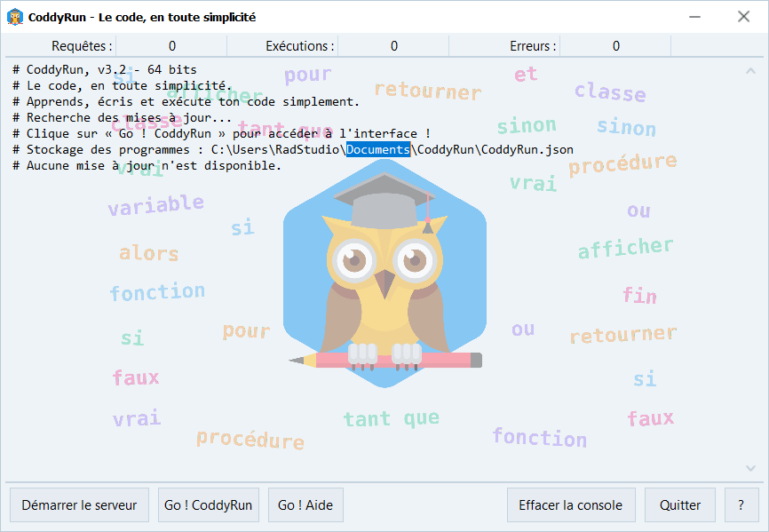Start the server with Démarrer le serveur
This screenshot has height=532, width=769.
(79, 505)
